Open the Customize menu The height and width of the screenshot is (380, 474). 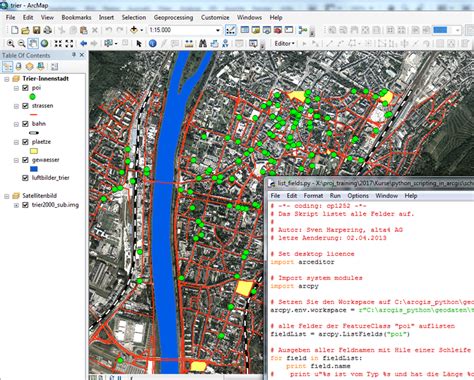point(215,17)
